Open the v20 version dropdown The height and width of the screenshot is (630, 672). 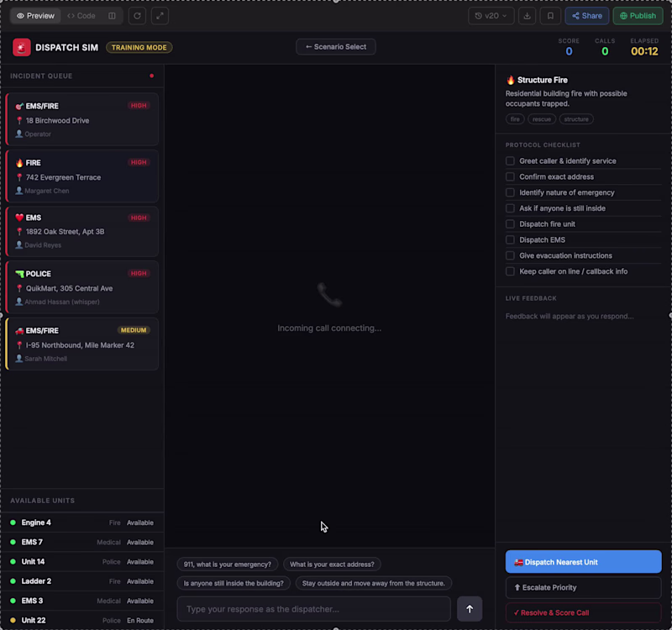coord(491,15)
